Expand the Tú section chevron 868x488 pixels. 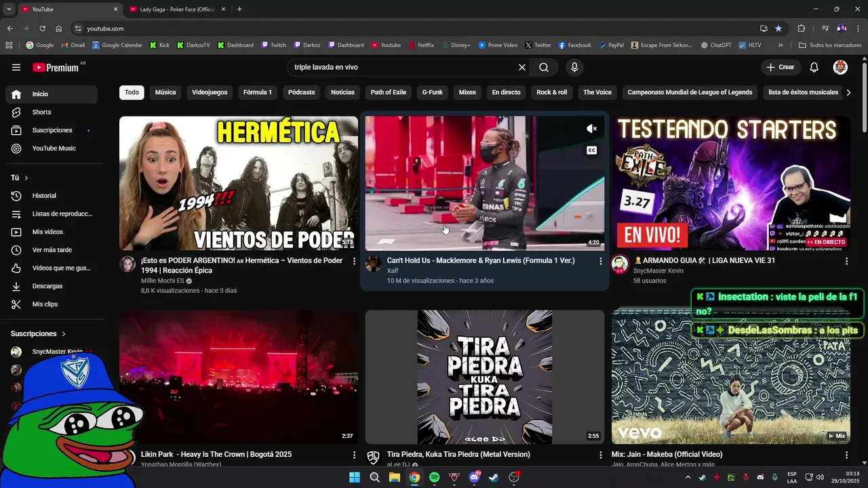26,178
